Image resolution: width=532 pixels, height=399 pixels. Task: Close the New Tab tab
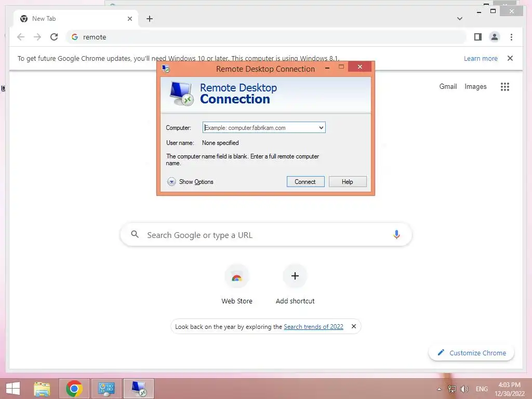click(129, 19)
